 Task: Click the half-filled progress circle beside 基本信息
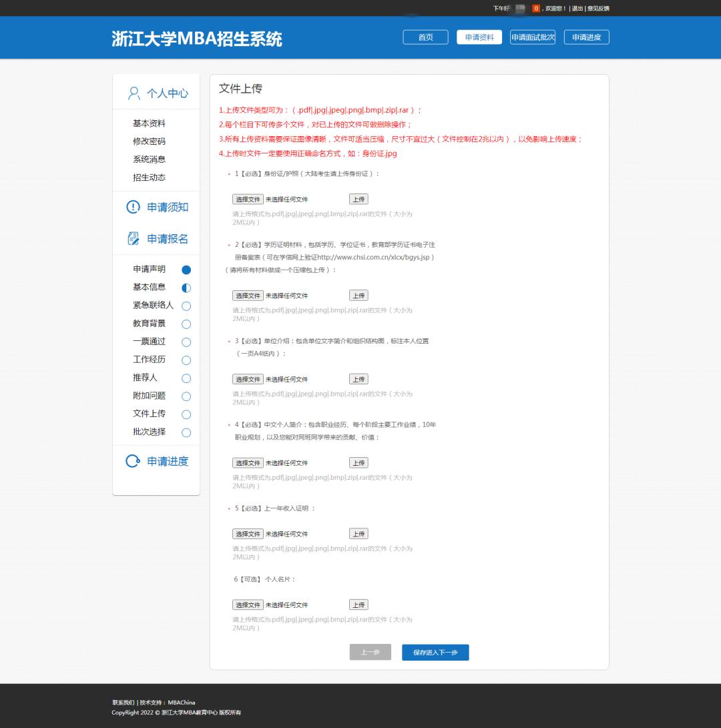186,288
